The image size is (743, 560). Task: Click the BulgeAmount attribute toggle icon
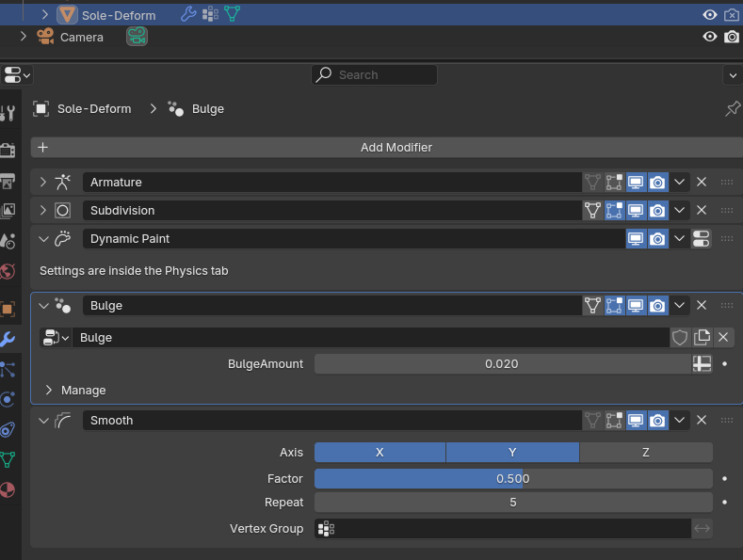click(702, 364)
